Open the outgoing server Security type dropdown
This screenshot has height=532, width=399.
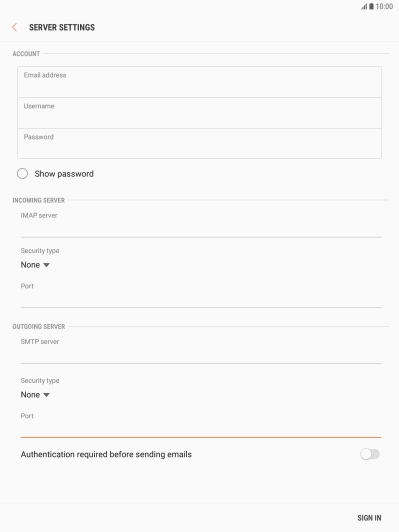click(35, 395)
